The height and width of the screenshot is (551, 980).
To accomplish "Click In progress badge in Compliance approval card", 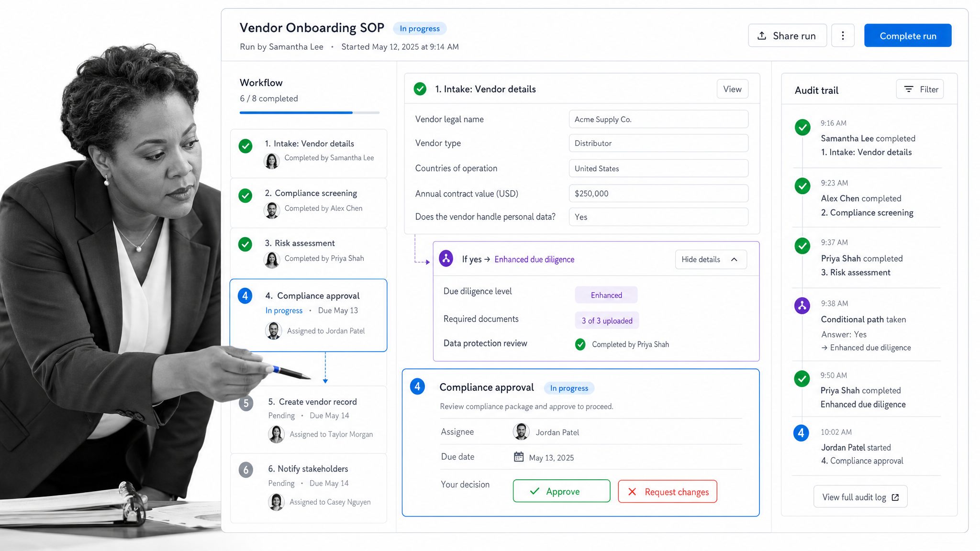I will (569, 388).
